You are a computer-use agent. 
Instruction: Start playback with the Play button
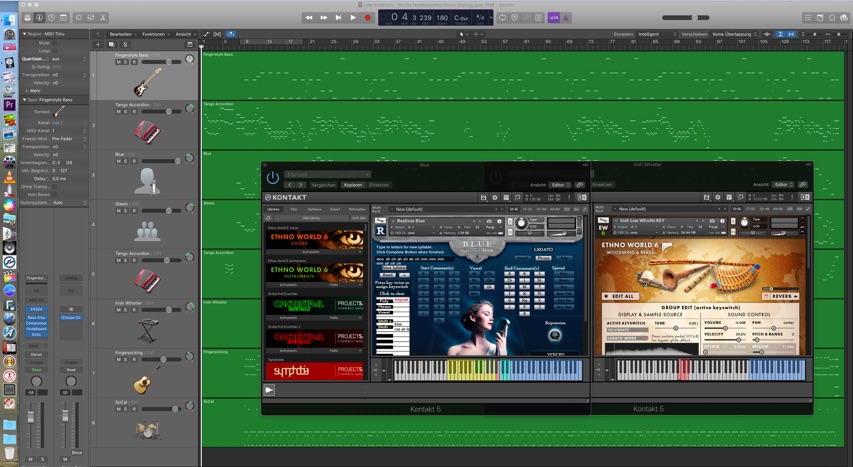353,17
